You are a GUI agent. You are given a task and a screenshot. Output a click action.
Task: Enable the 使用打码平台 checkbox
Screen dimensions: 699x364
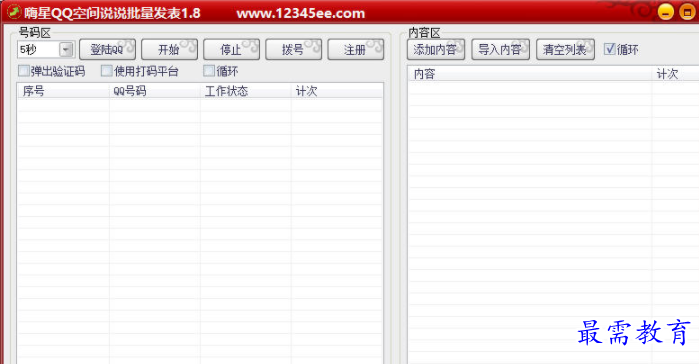click(107, 71)
